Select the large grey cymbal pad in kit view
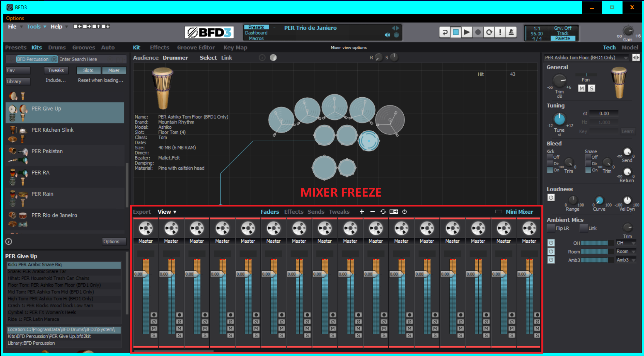This screenshot has width=644, height=356. pos(390,120)
